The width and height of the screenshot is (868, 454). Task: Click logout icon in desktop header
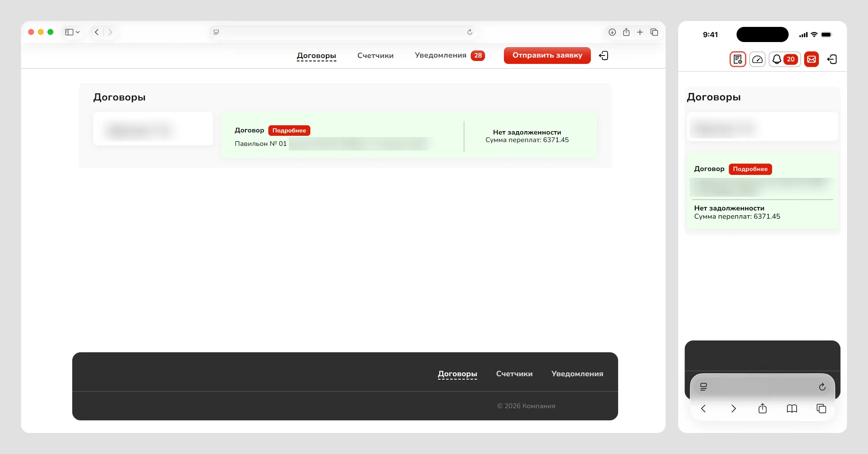[x=603, y=55]
